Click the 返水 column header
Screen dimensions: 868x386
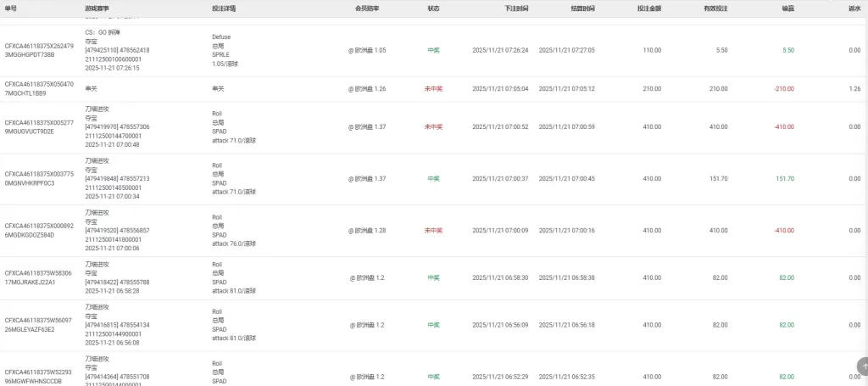pyautogui.click(x=854, y=8)
